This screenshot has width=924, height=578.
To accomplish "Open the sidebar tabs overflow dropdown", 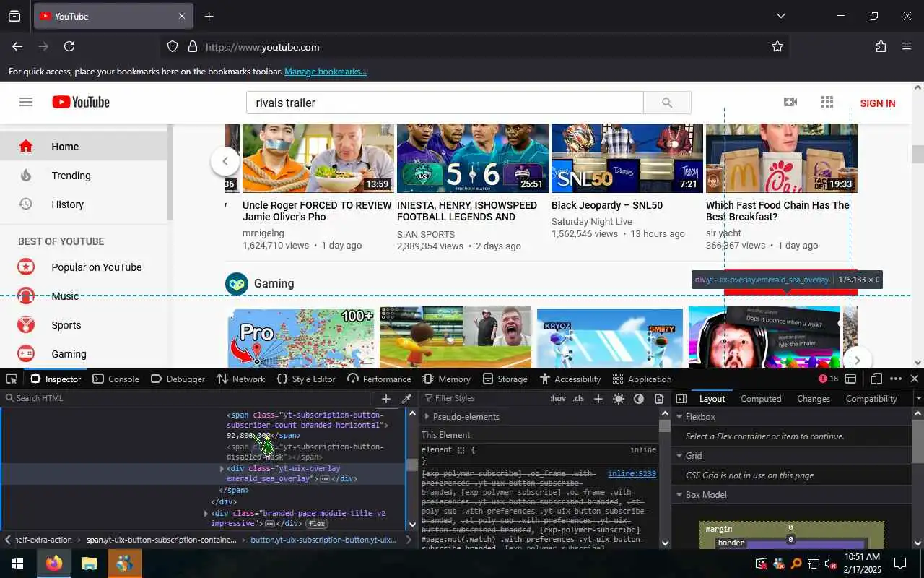I will 918,399.
